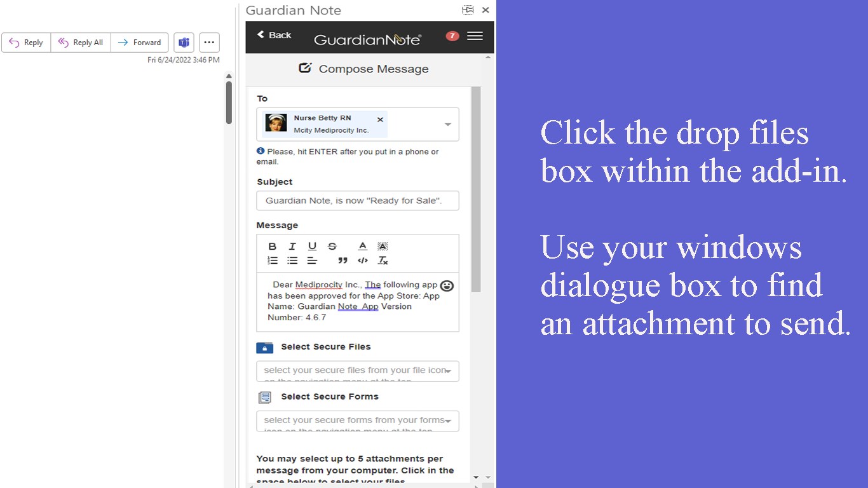
Task: Open More actions ellipsis in Outlook
Action: point(210,43)
